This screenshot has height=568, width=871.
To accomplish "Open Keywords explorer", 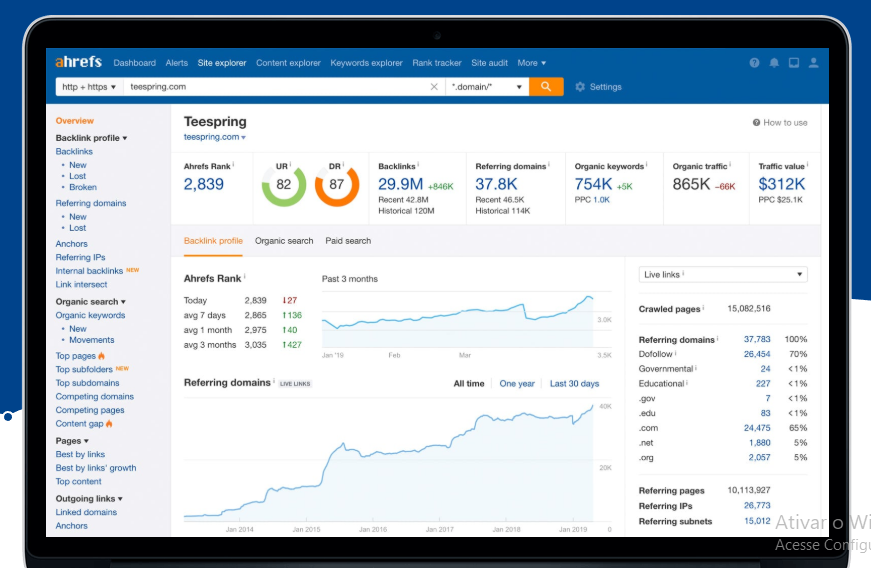I will point(367,63).
